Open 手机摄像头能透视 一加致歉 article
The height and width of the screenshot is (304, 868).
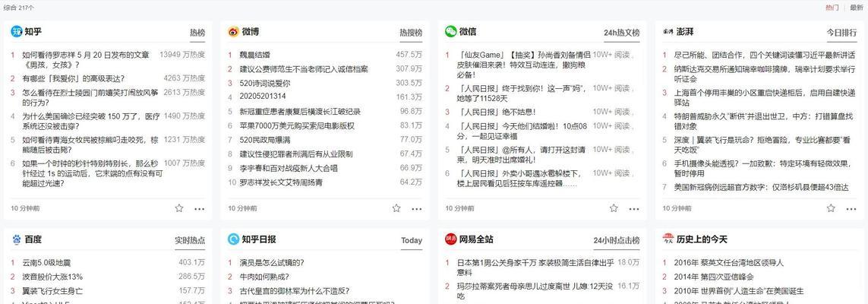(x=764, y=168)
